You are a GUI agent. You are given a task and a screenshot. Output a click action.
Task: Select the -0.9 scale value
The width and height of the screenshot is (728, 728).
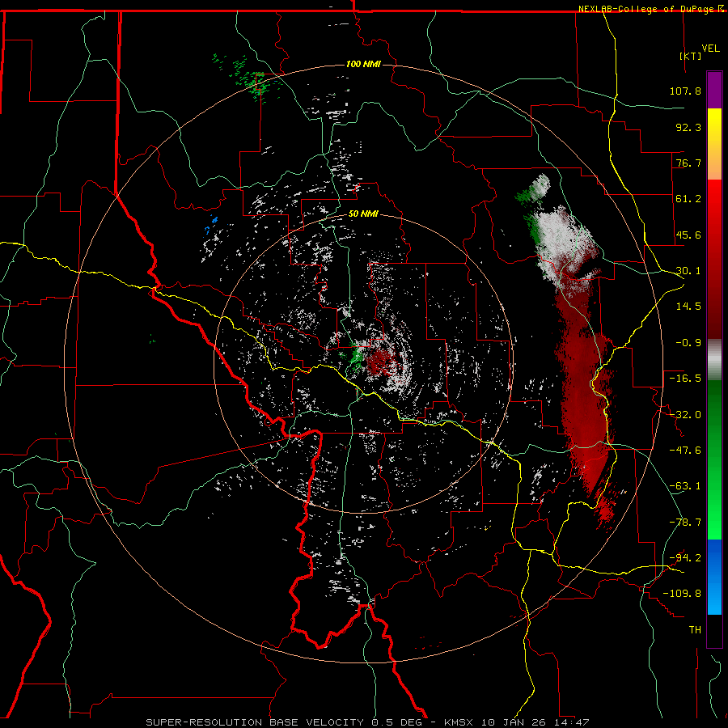click(x=688, y=342)
